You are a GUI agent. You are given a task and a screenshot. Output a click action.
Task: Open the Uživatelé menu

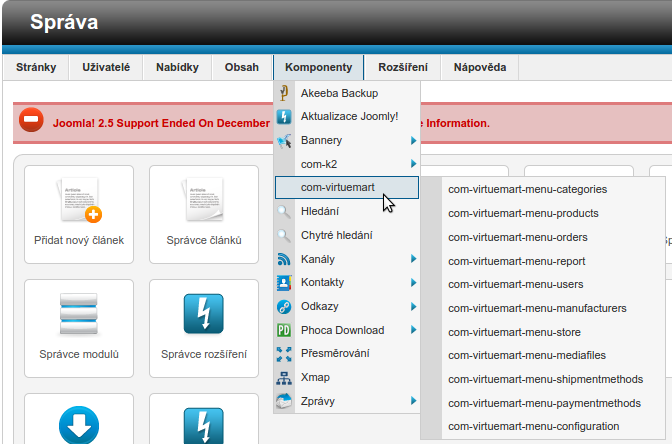pyautogui.click(x=106, y=67)
